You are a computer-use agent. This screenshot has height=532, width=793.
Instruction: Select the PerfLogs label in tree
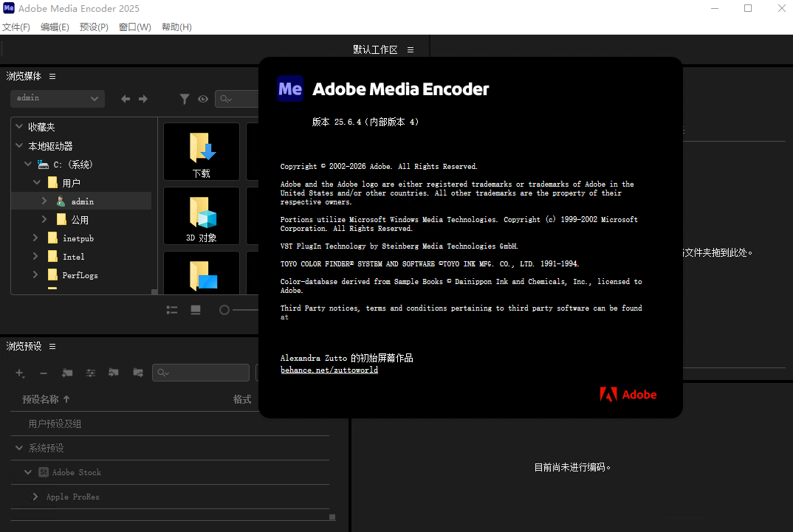[80, 275]
